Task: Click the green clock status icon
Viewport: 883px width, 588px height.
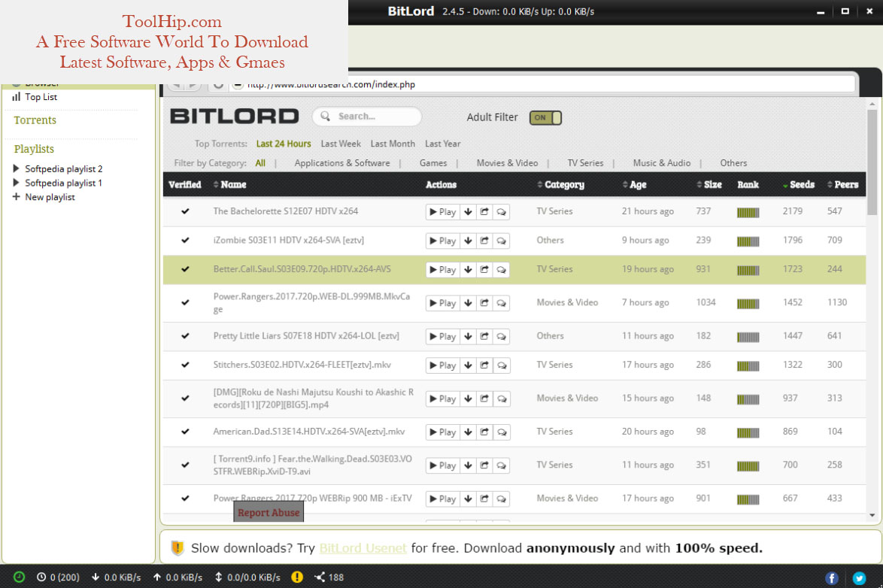Action: 19,577
